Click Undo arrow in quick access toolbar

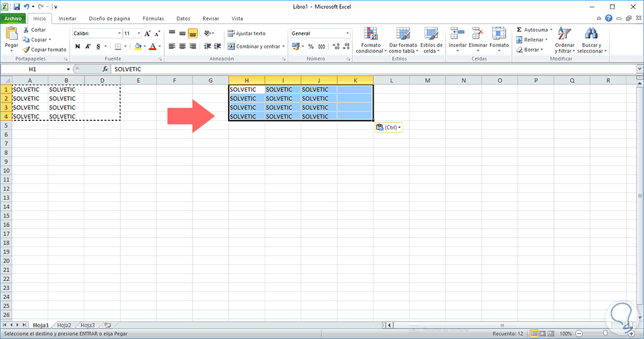(26, 6)
